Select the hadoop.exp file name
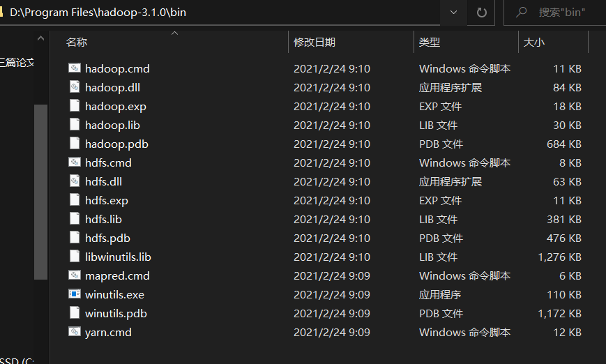606x364 pixels. click(116, 106)
